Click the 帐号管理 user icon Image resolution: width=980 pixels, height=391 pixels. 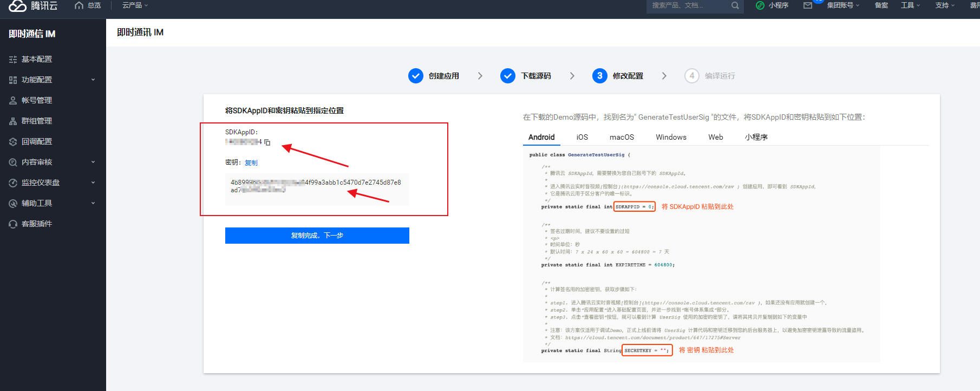tap(13, 101)
